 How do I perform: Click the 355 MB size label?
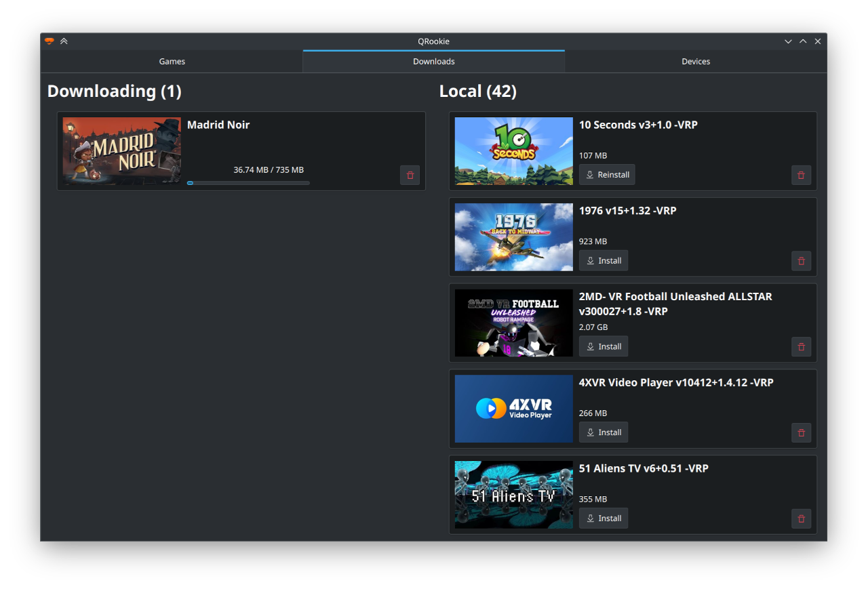[x=593, y=500]
